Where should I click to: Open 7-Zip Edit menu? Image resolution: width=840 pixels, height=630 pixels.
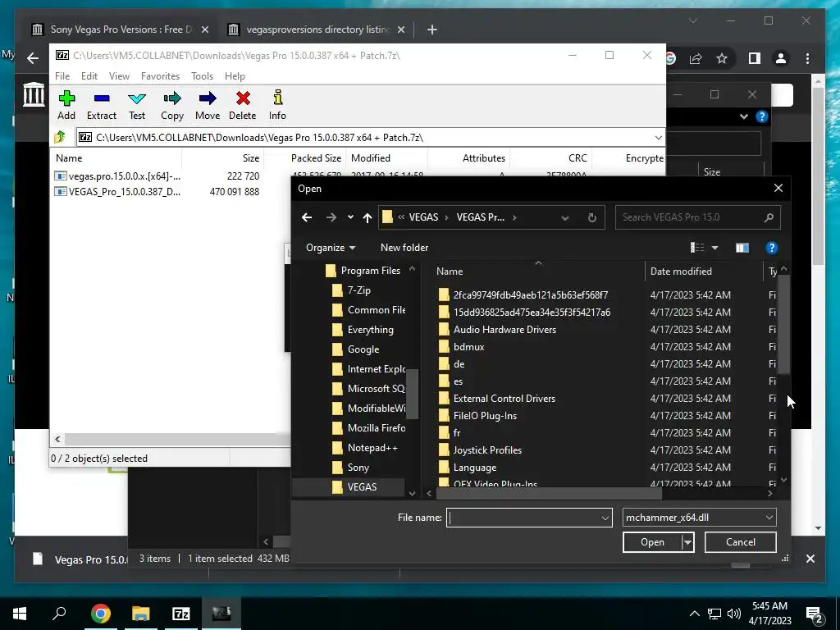[89, 76]
